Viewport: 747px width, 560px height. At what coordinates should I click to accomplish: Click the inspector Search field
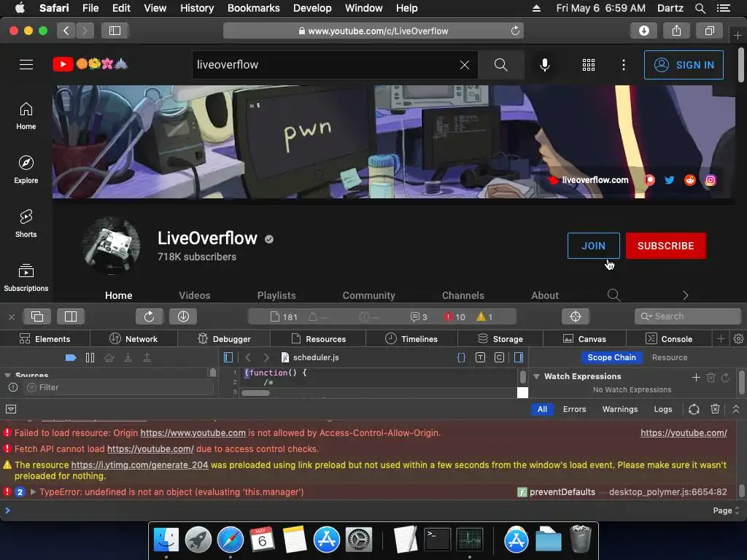point(687,316)
